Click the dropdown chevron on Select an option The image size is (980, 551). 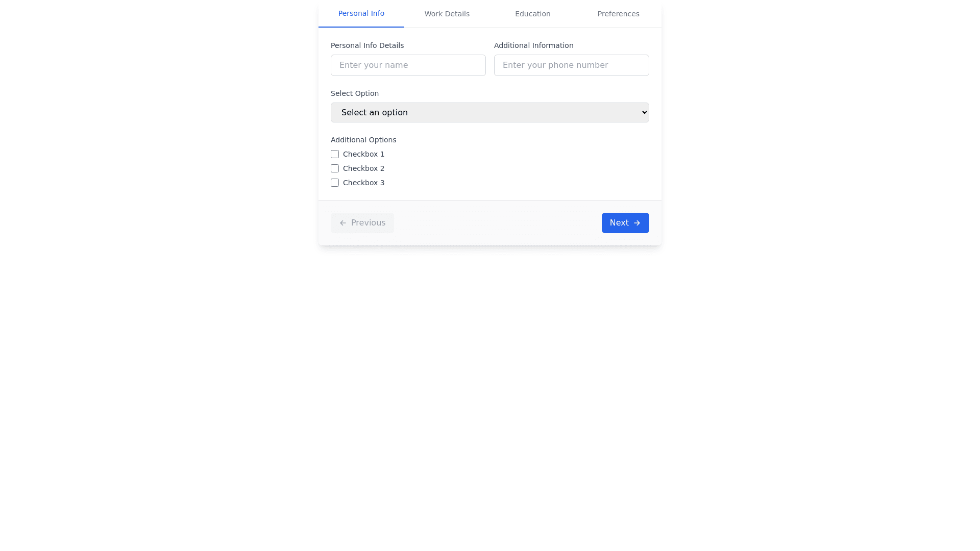(x=644, y=112)
